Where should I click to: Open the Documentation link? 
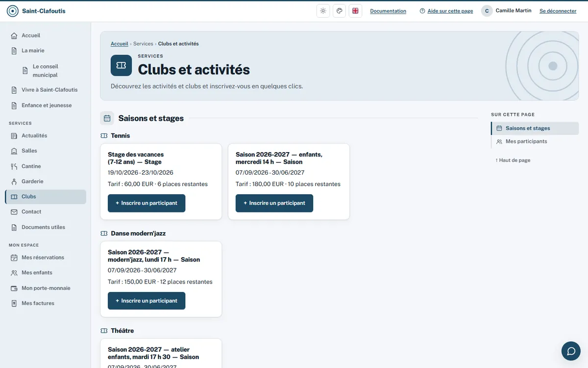tap(388, 11)
